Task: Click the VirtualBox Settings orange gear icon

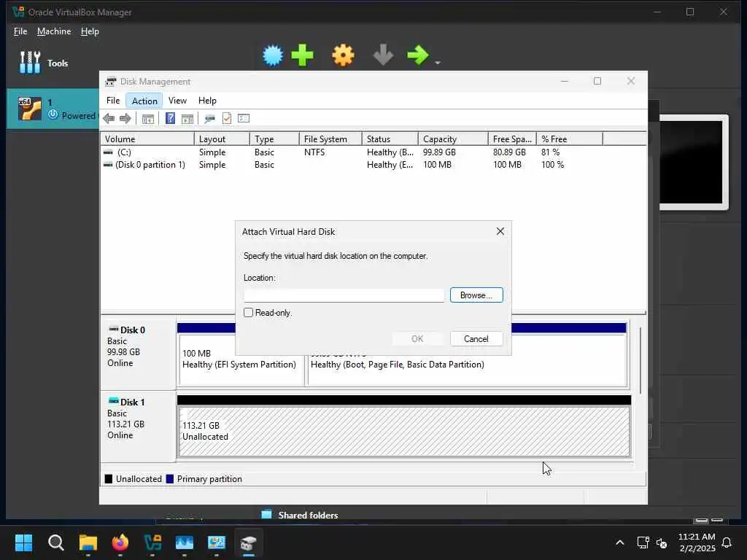Action: [343, 55]
